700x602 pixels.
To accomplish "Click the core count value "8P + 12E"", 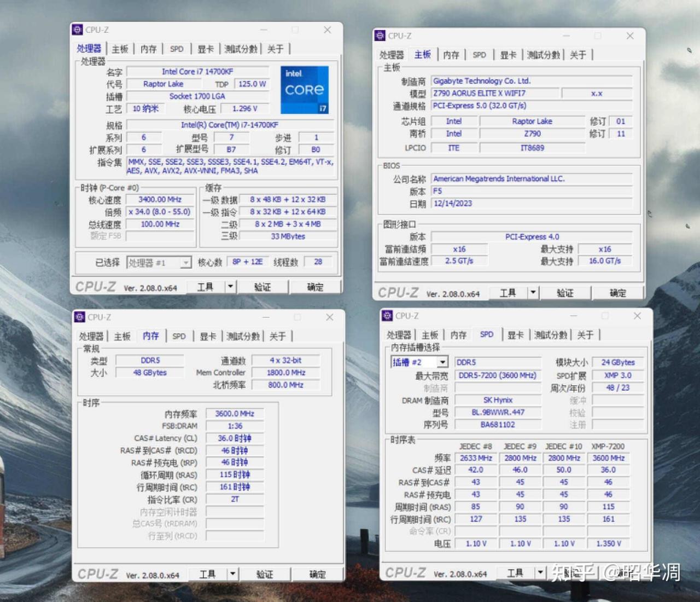I will [247, 262].
